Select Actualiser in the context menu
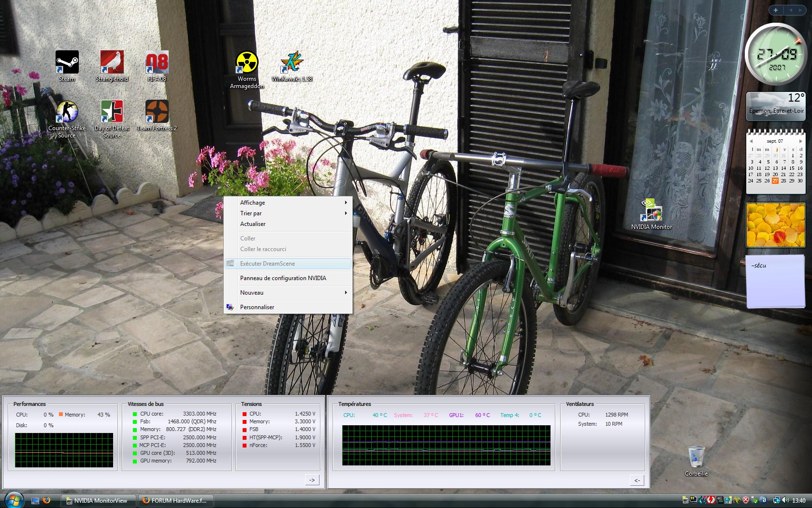812x508 pixels. point(253,224)
